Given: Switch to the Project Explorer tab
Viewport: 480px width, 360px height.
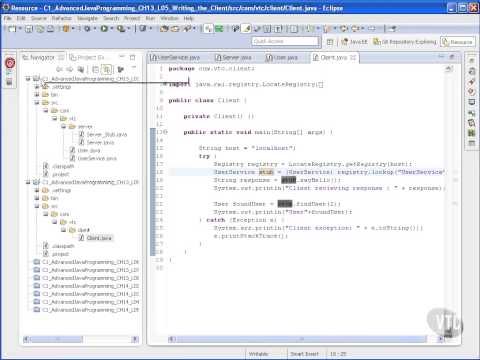Looking at the screenshot, I should (x=87, y=58).
